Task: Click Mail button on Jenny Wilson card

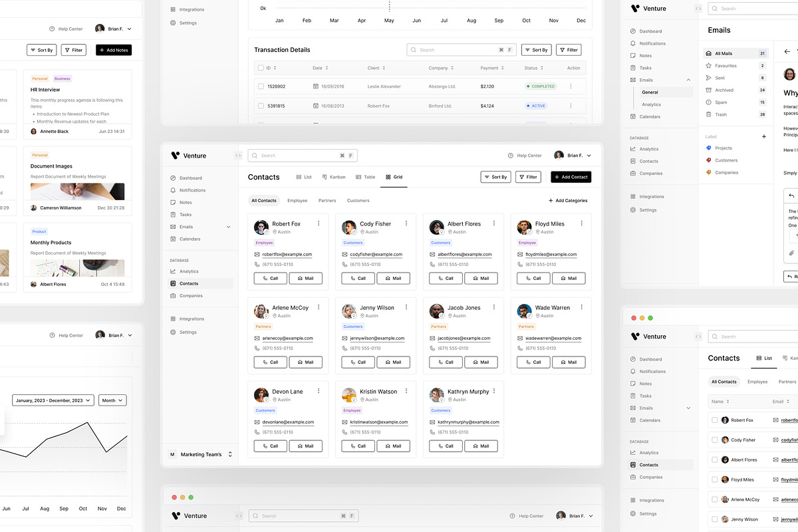Action: pyautogui.click(x=393, y=362)
